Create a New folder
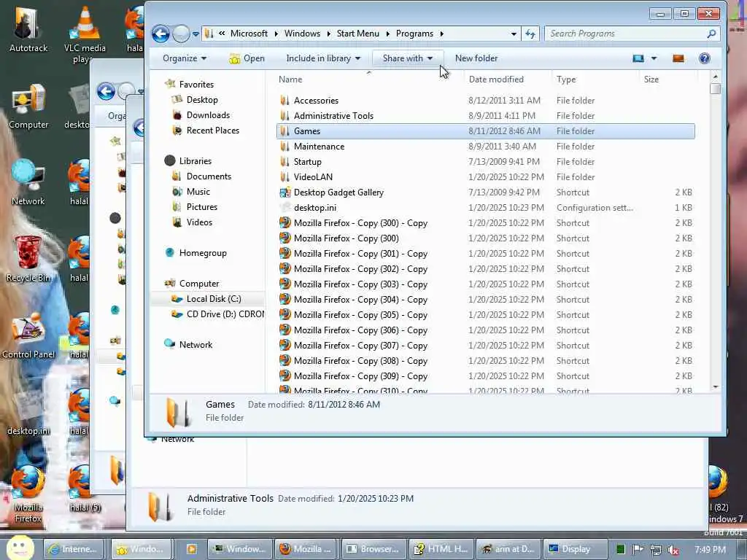Screen dimensions: 747x560 476,58
